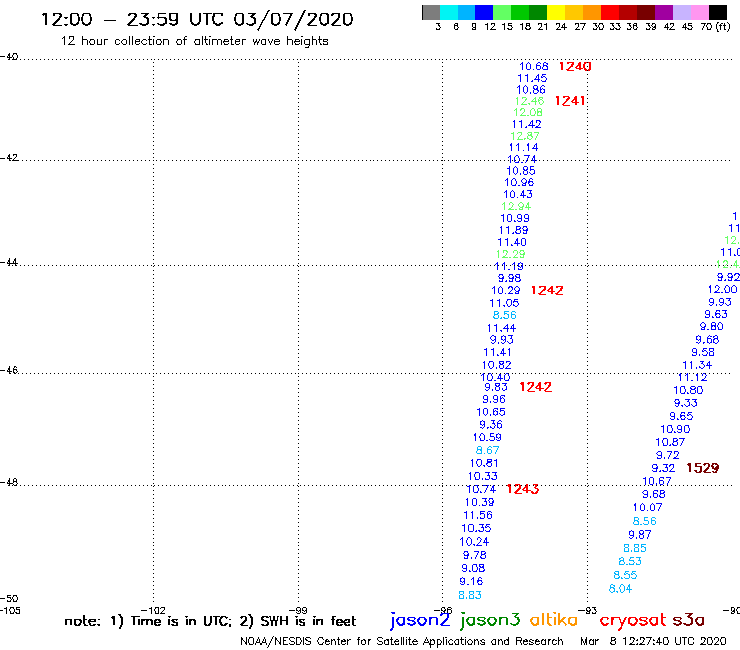Select wave height value 10.68
The width and height of the screenshot is (740, 650).
[x=534, y=67]
